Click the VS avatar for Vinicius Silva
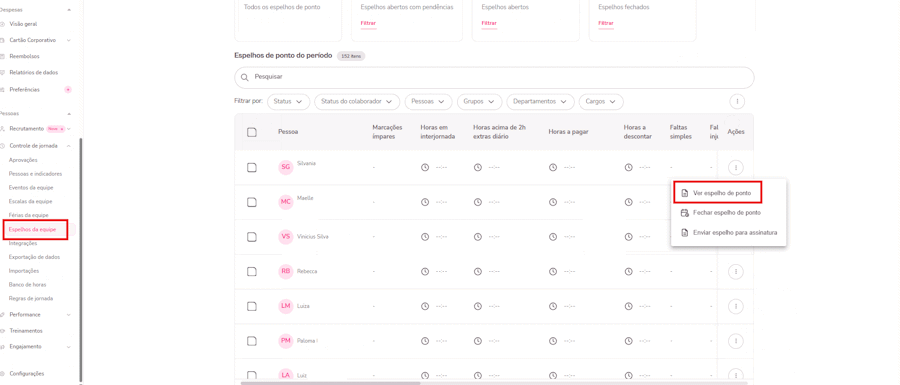 [285, 236]
